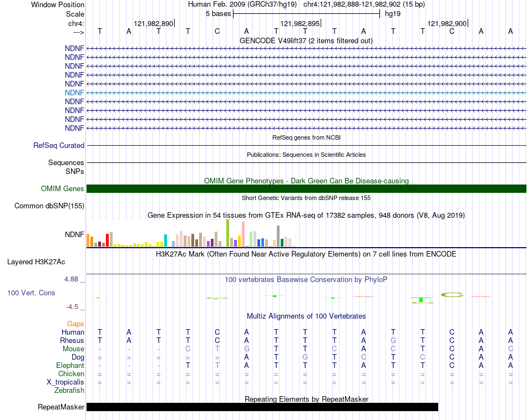The image size is (527, 420).
Task: Click the X_tropicalis alignment row label
Action: coord(65,382)
